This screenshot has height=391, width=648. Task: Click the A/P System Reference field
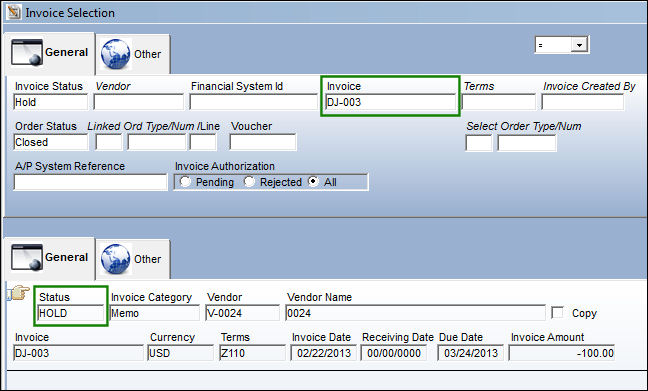pos(91,182)
